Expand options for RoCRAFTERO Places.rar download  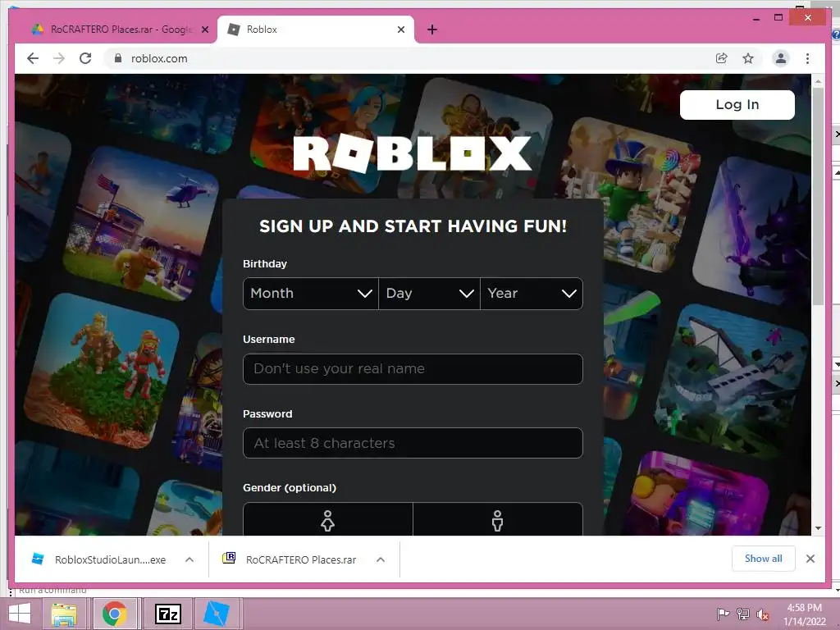(x=381, y=559)
